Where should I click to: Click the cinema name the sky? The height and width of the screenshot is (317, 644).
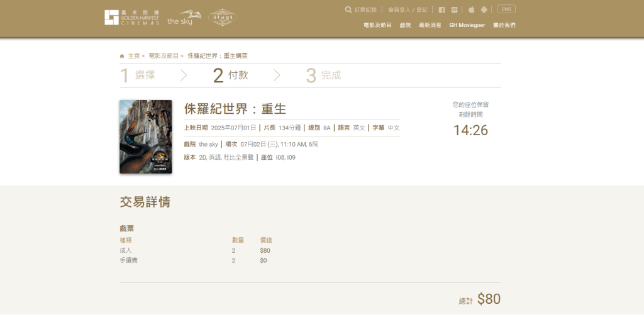click(x=209, y=144)
